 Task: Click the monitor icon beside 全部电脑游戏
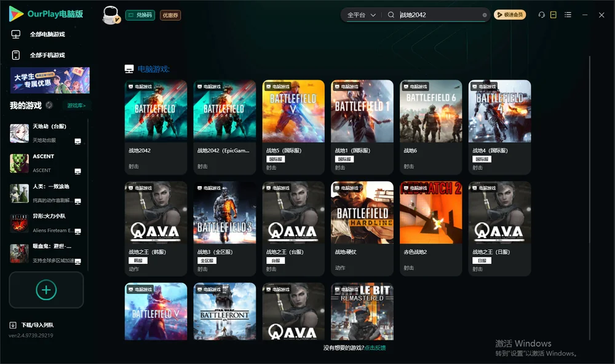[x=16, y=34]
